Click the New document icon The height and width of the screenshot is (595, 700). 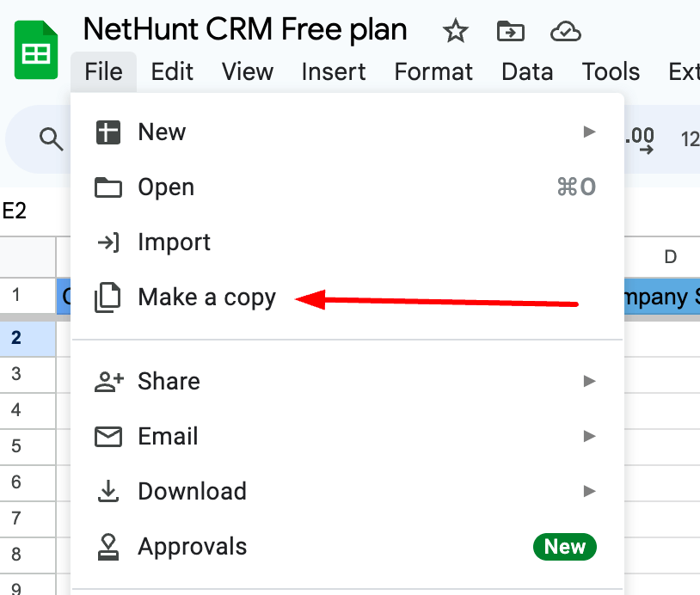tap(108, 132)
